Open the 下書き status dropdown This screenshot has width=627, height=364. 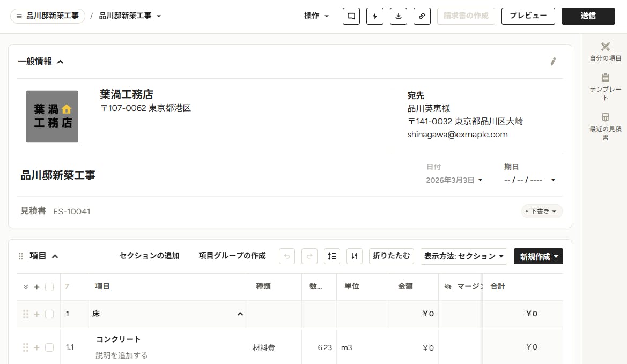(x=542, y=211)
